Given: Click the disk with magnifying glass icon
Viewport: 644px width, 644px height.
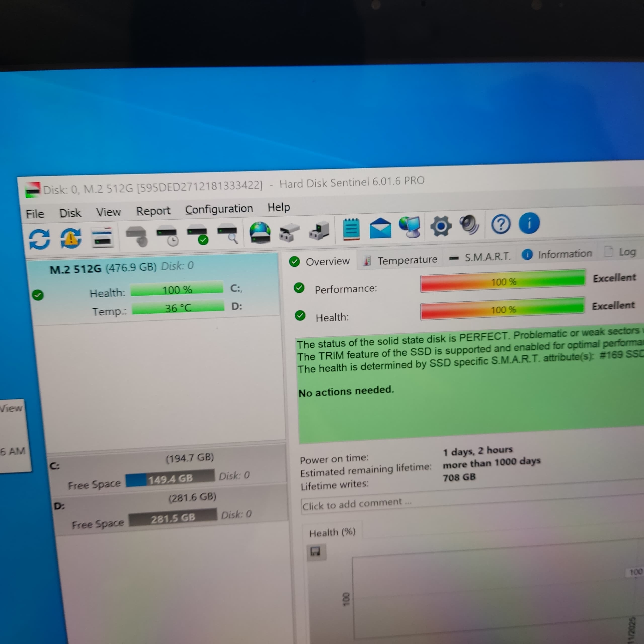Looking at the screenshot, I should (228, 233).
